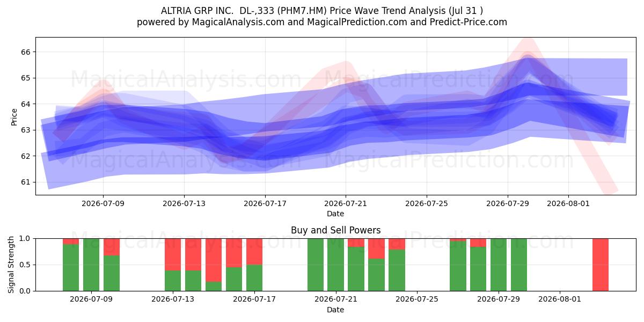The image size is (644, 322).
Task: Click 2026-07-13 under the price wave chart
Action: [184, 203]
